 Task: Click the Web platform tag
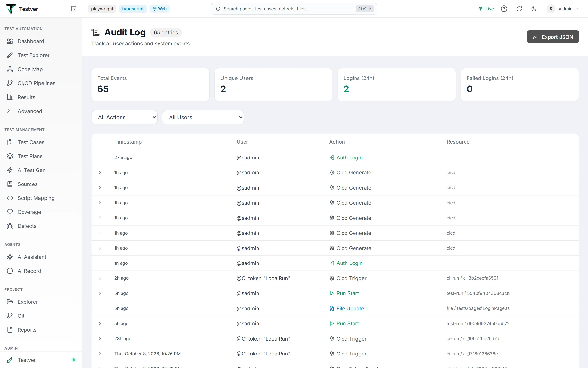point(159,9)
